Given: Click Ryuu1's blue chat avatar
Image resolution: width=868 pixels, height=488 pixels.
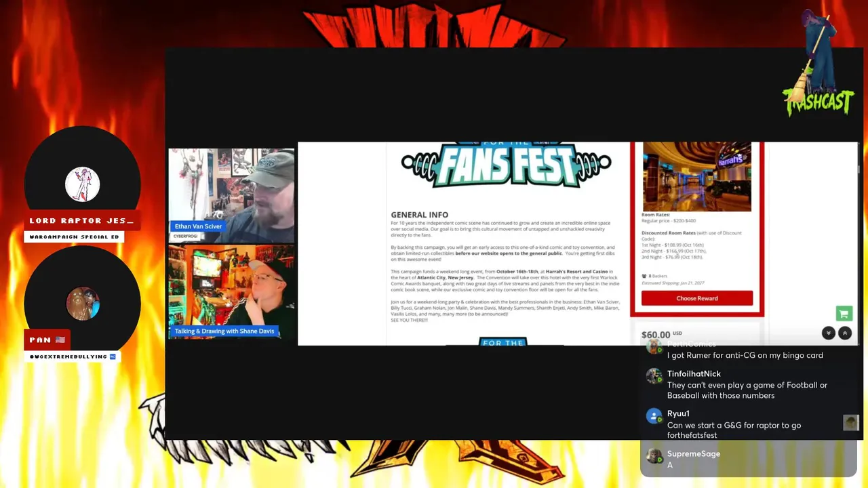Looking at the screenshot, I should coord(654,416).
